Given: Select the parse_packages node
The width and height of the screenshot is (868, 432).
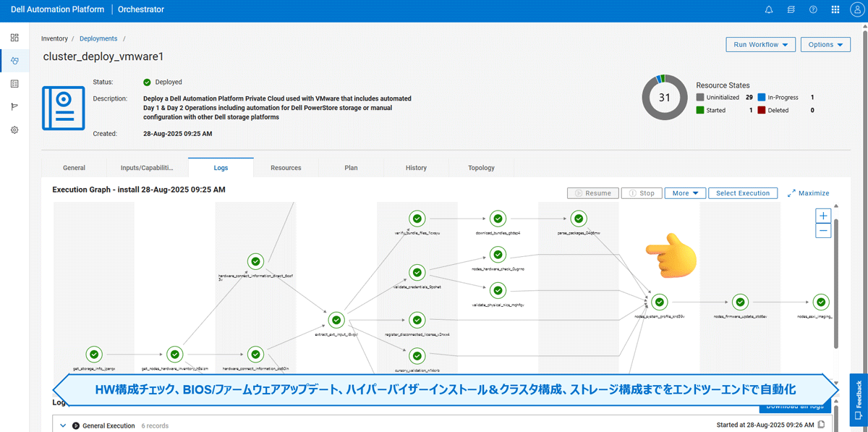Looking at the screenshot, I should coord(578,219).
